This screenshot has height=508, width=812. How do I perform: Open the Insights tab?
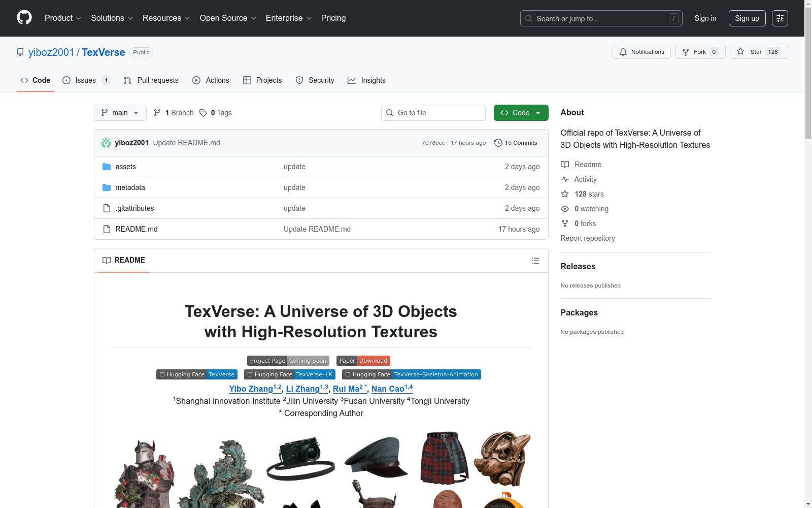[366, 80]
